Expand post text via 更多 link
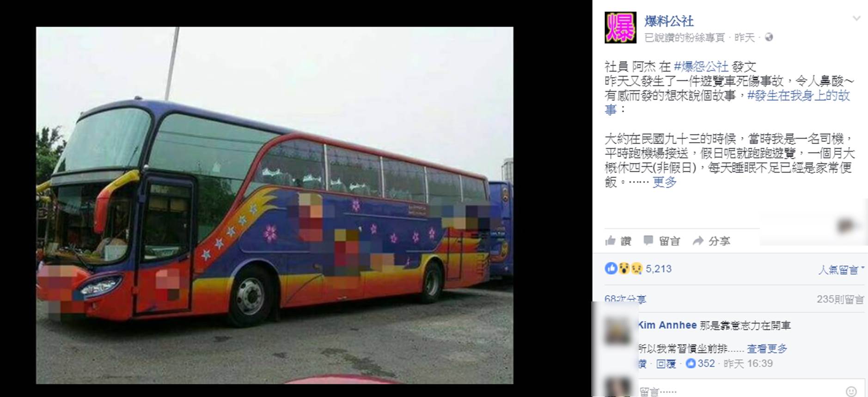The image size is (868, 397). click(664, 182)
